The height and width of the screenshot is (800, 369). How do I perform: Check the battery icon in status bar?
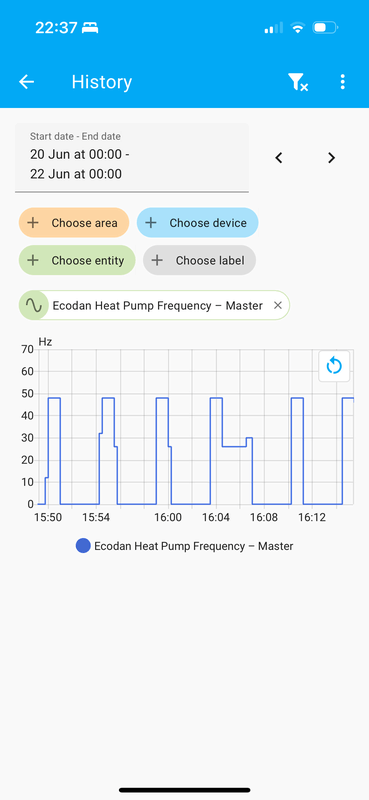pyautogui.click(x=325, y=28)
